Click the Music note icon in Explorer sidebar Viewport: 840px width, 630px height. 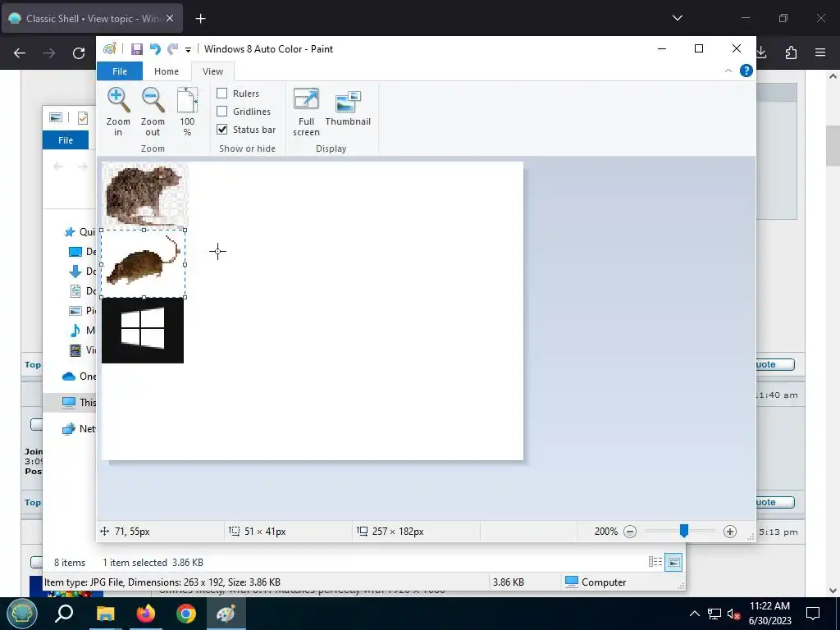[x=75, y=331]
